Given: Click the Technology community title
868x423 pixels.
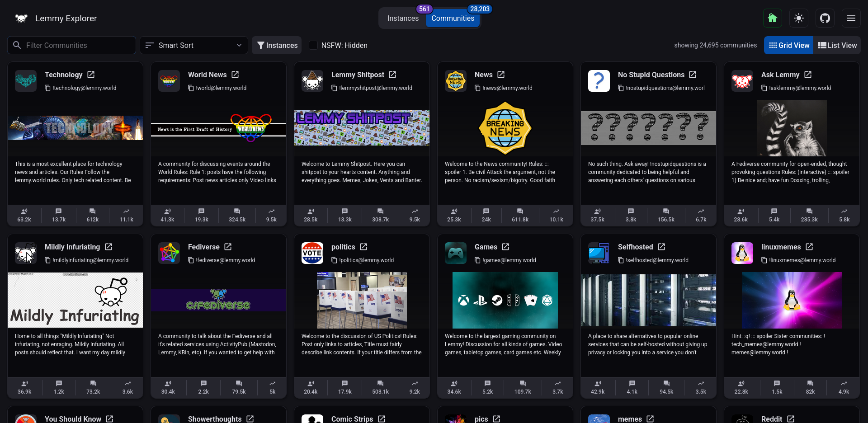Looking at the screenshot, I should 63,75.
